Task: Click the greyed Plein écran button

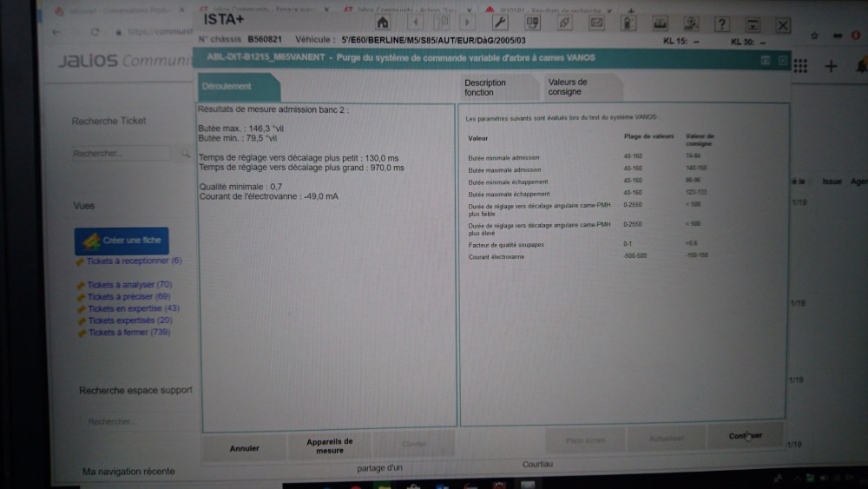Action: (585, 441)
